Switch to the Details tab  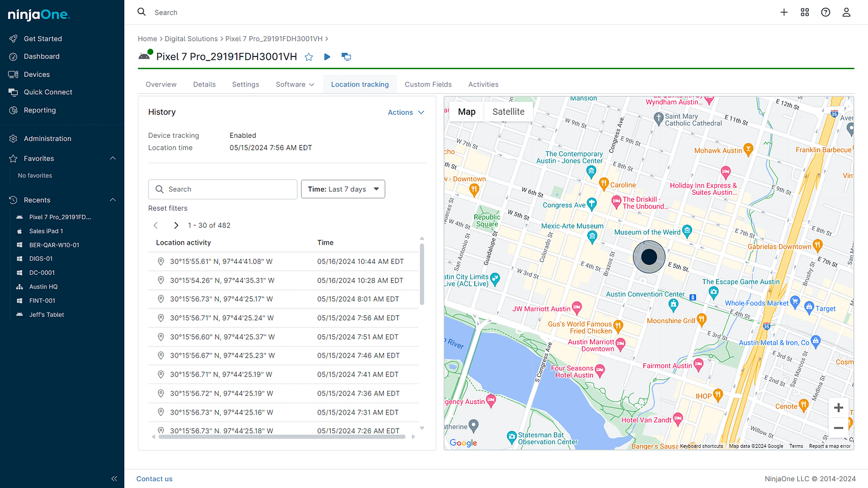(205, 85)
